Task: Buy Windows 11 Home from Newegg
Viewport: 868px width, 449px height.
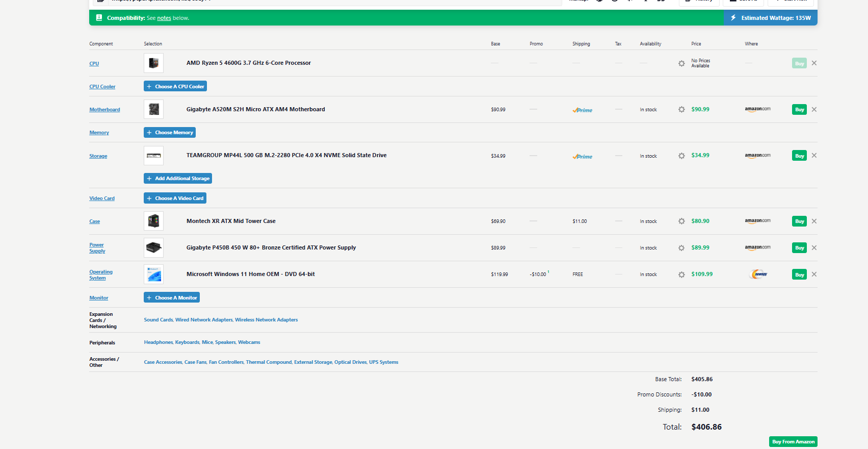Action: [x=800, y=275]
